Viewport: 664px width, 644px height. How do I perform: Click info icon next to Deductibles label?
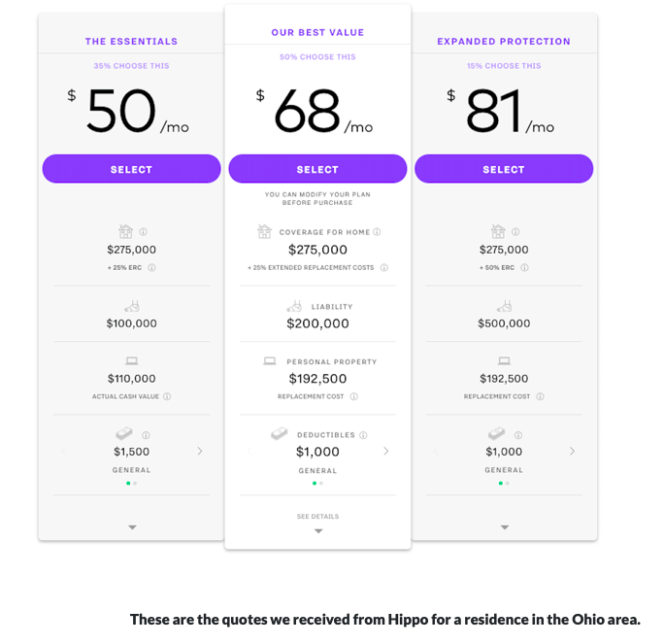coord(363,435)
